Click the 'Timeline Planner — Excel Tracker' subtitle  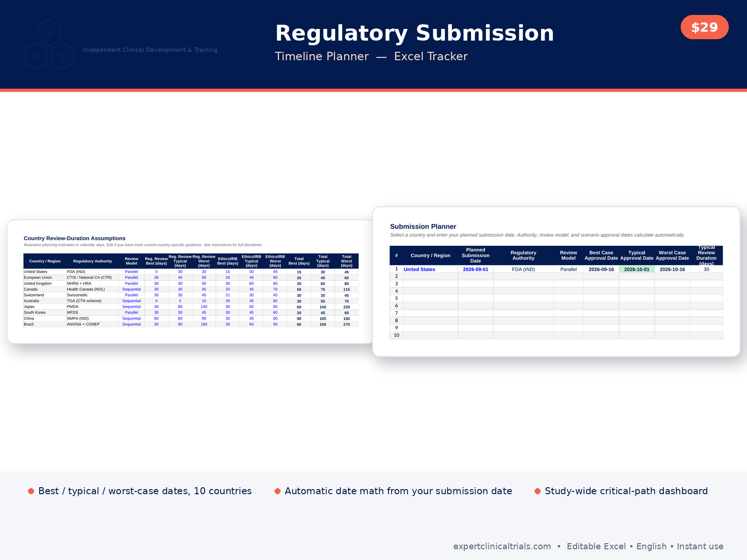click(371, 56)
